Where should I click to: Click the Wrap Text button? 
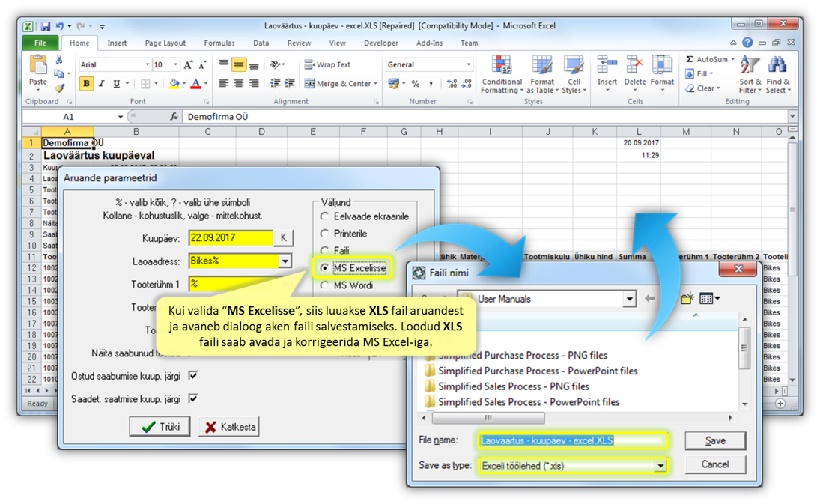(328, 65)
